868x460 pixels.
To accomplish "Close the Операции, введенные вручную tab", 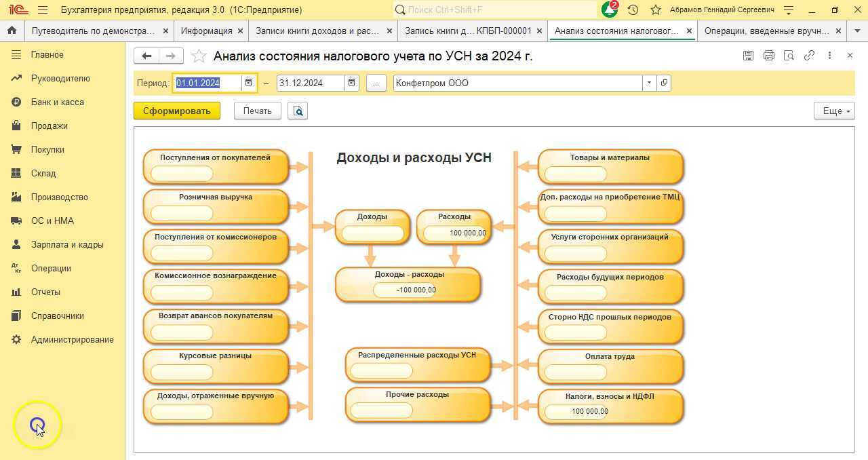I will 838,31.
